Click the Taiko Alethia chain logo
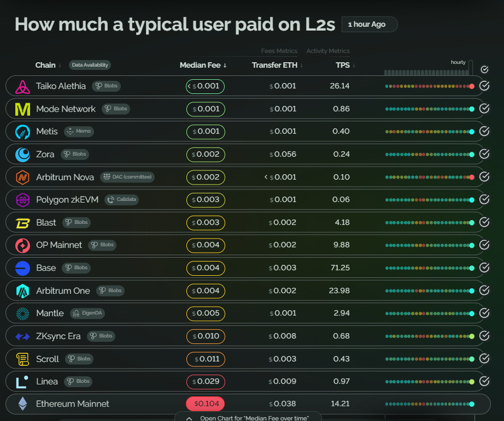Image resolution: width=504 pixels, height=421 pixels. click(22, 87)
